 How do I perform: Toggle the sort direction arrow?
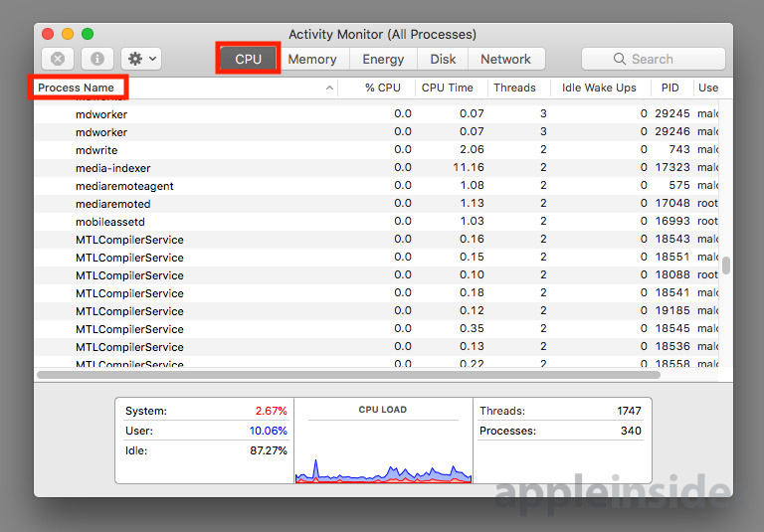pyautogui.click(x=330, y=88)
